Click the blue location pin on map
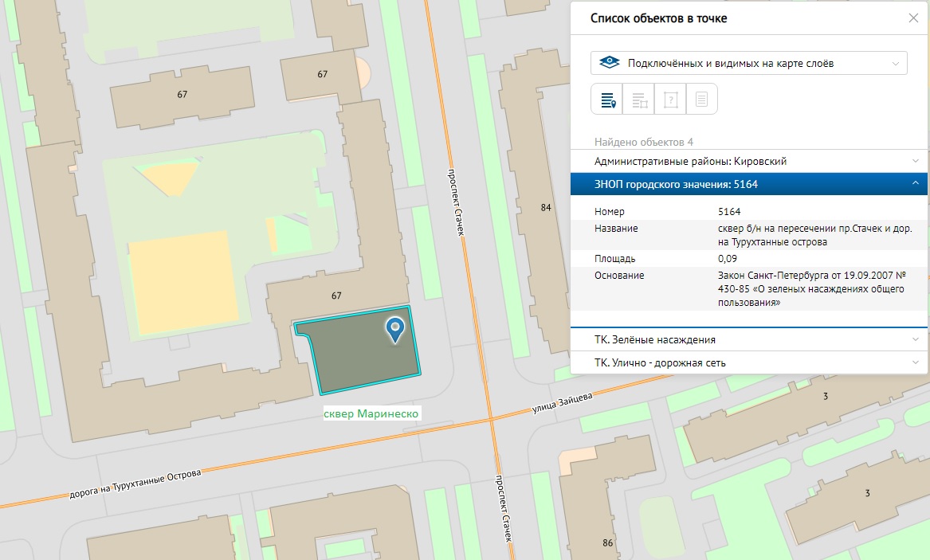This screenshot has width=930, height=560. pyautogui.click(x=394, y=329)
